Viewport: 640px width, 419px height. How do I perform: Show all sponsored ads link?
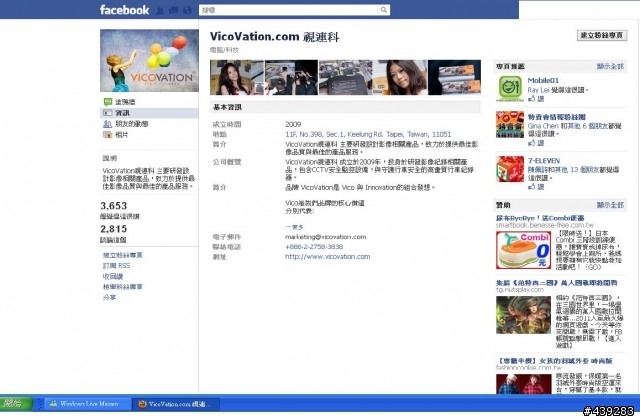(610, 205)
